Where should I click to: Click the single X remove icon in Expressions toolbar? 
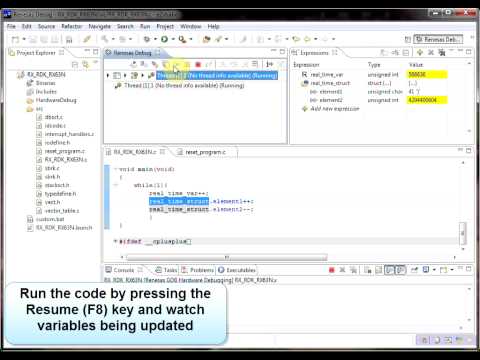point(431,52)
